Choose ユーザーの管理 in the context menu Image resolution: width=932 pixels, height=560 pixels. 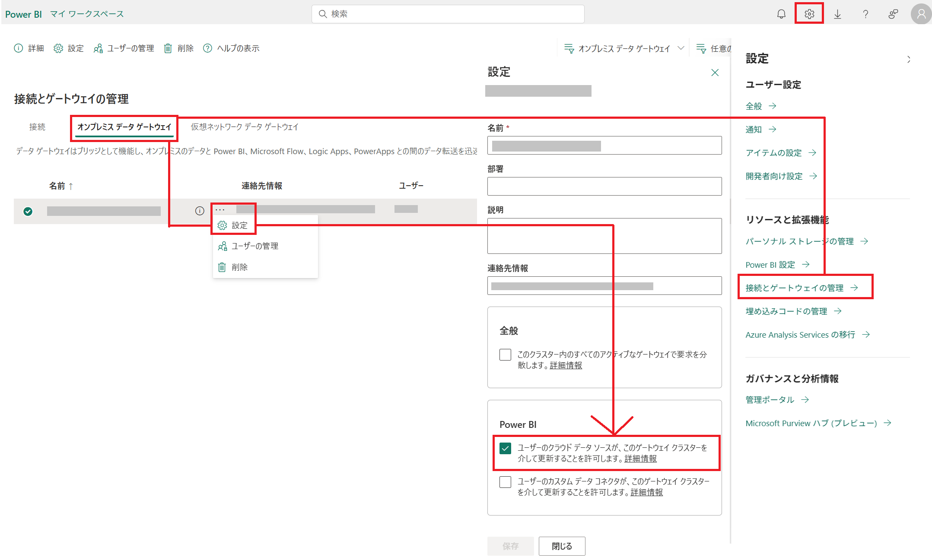point(248,246)
